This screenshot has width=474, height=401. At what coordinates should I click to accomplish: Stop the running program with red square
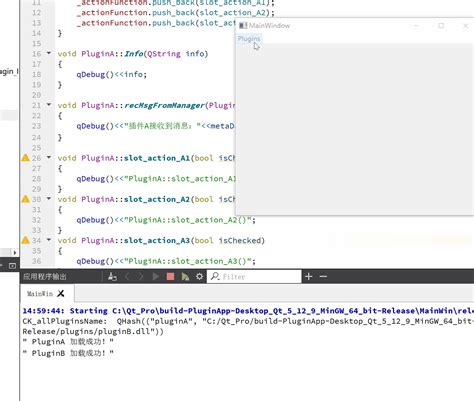[x=170, y=277]
